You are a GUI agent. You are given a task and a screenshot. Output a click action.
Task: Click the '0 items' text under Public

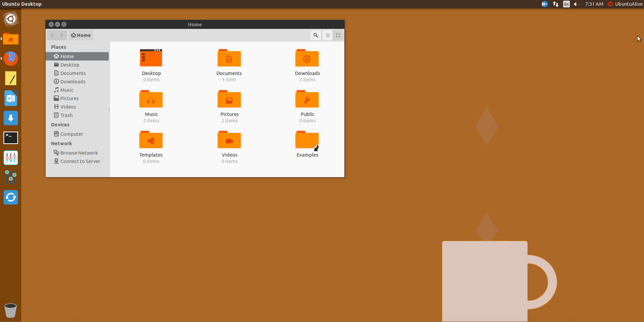pos(308,121)
